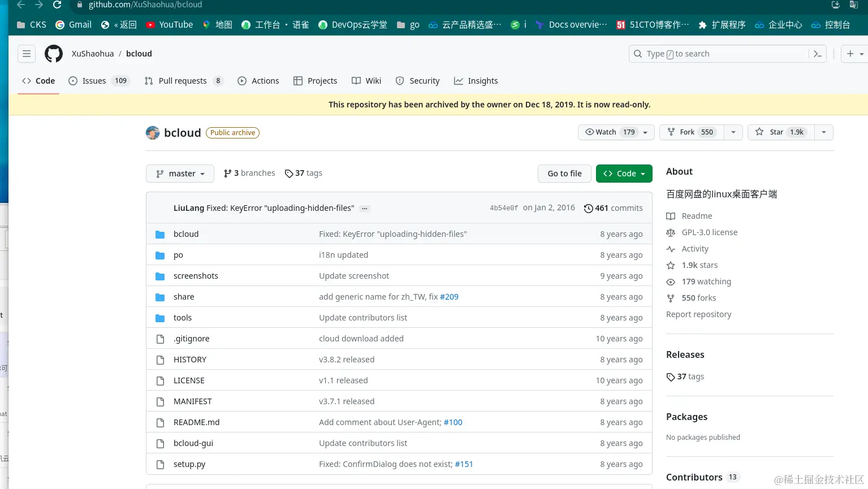The width and height of the screenshot is (868, 489).
Task: View the 37 tags link beside branches
Action: pos(304,173)
